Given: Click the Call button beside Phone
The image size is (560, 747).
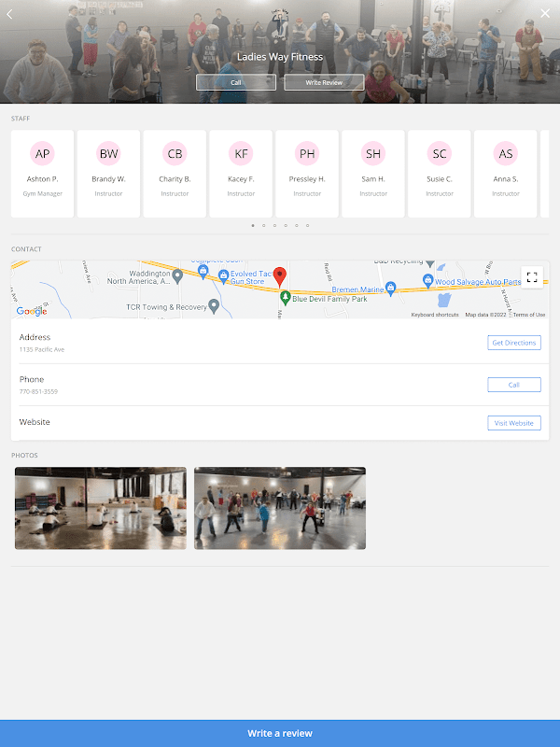Looking at the screenshot, I should 514,385.
